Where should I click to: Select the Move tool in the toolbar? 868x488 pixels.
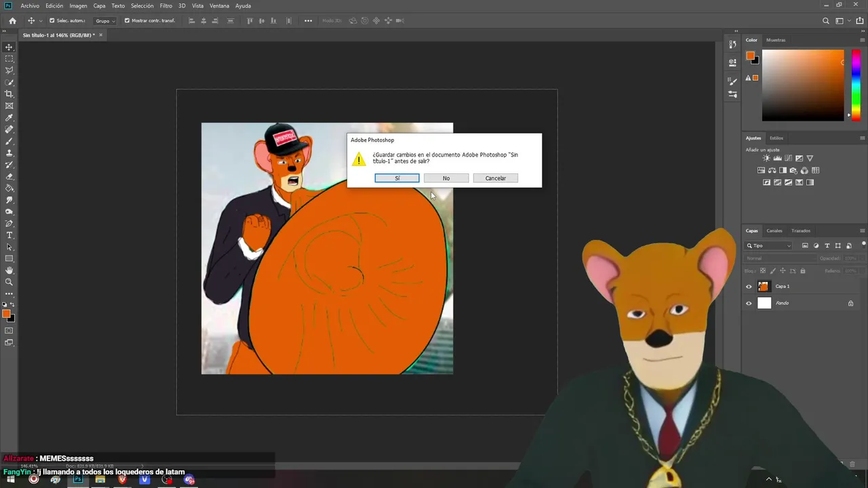click(9, 47)
